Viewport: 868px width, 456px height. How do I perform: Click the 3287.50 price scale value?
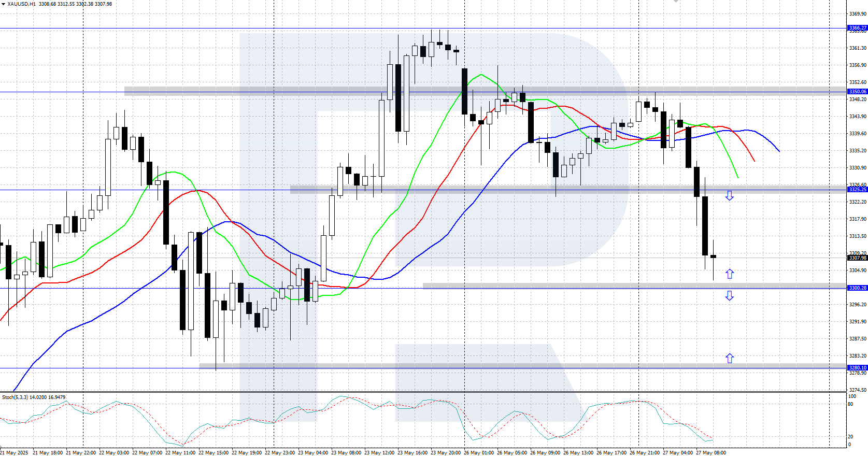pos(858,339)
